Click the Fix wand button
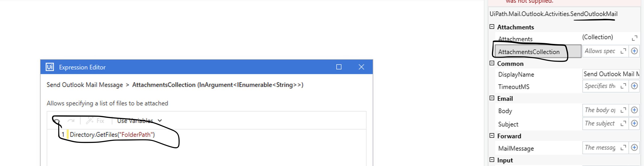Viewport: 644px width, 166px height. coord(95,121)
